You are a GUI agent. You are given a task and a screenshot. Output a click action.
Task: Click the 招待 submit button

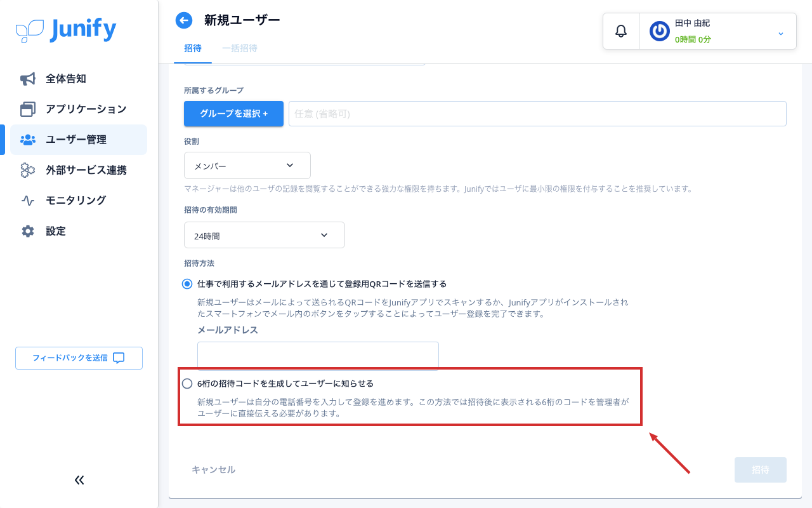(761, 470)
